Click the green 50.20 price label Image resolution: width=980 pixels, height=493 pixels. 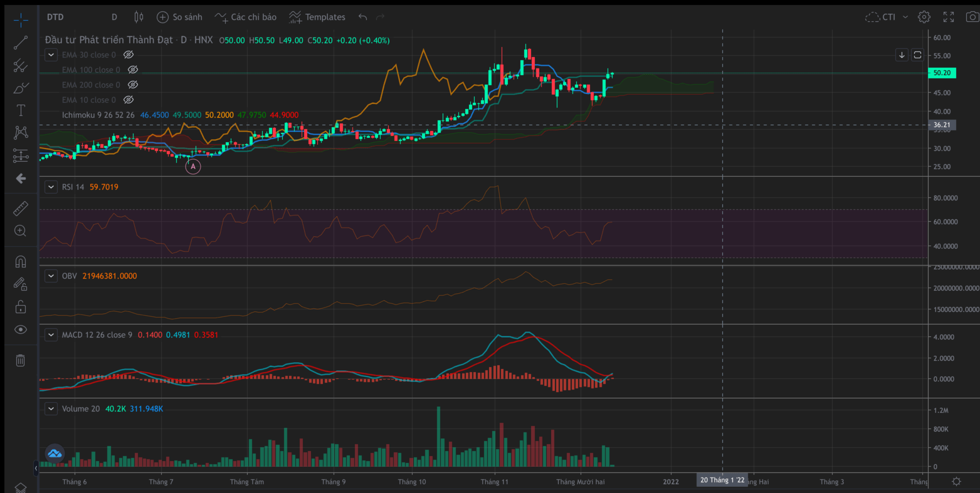(942, 73)
